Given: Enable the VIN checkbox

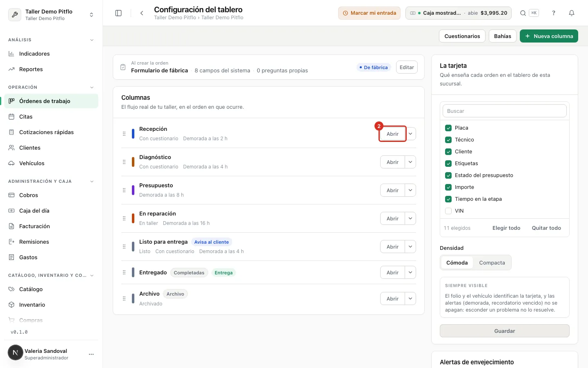Looking at the screenshot, I should tap(448, 211).
